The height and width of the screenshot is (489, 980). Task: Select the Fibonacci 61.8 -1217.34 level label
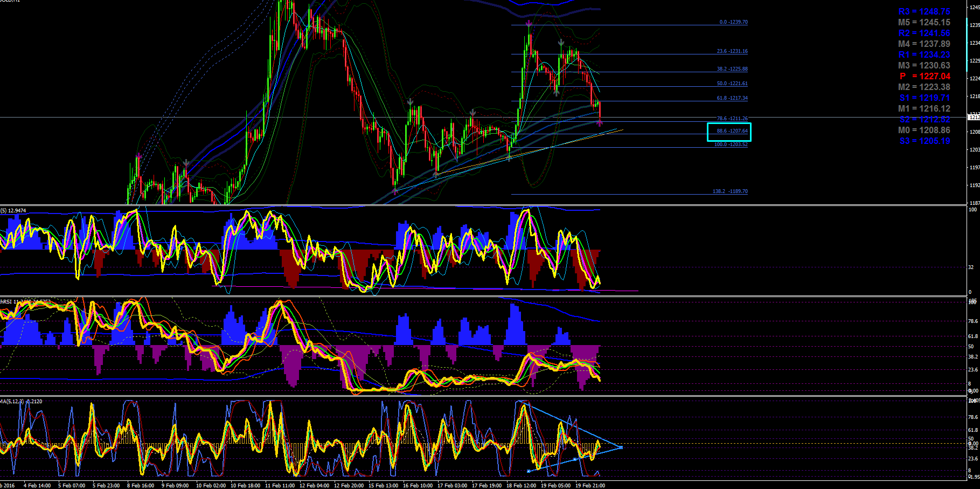coord(732,98)
